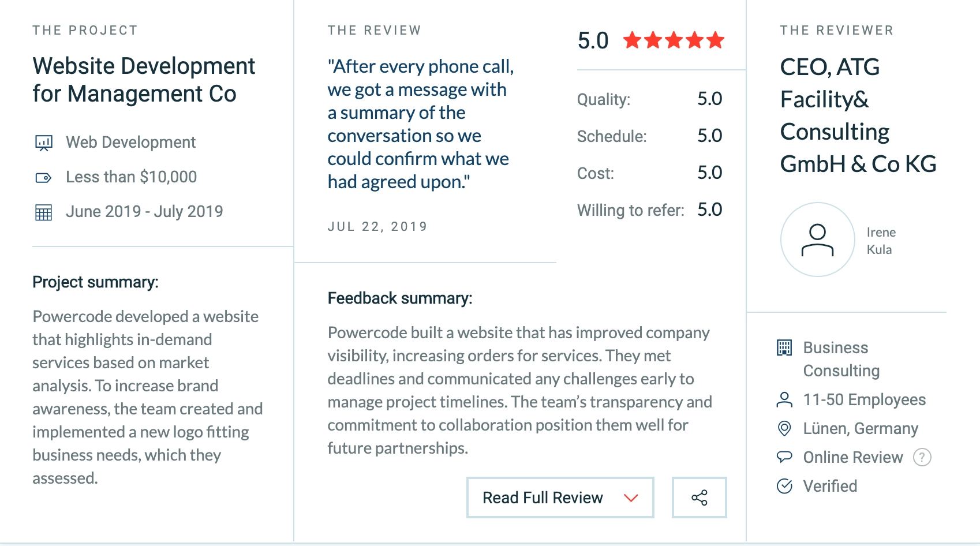Click the Website Development for Management Co title

click(x=143, y=80)
